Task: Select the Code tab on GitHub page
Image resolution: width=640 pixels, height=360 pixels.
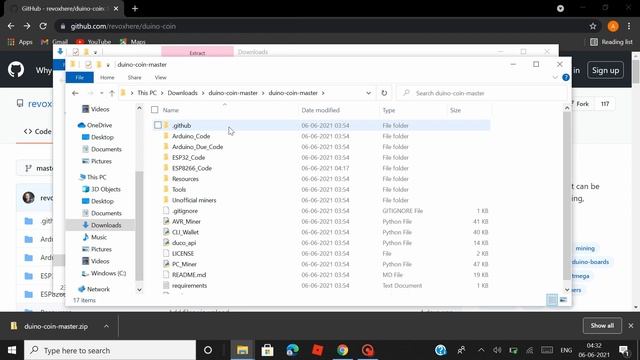Action: [38, 131]
